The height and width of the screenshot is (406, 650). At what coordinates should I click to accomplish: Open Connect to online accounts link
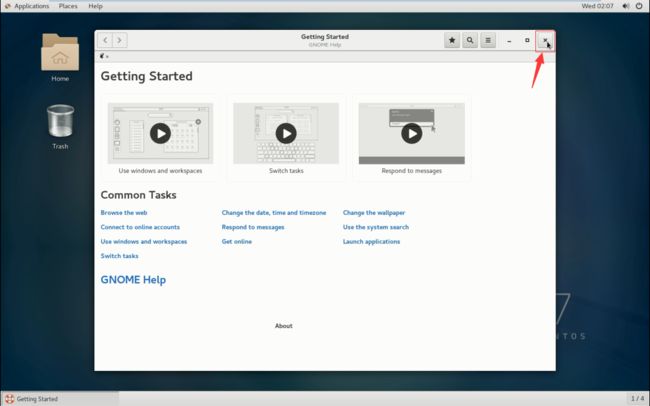(x=140, y=227)
